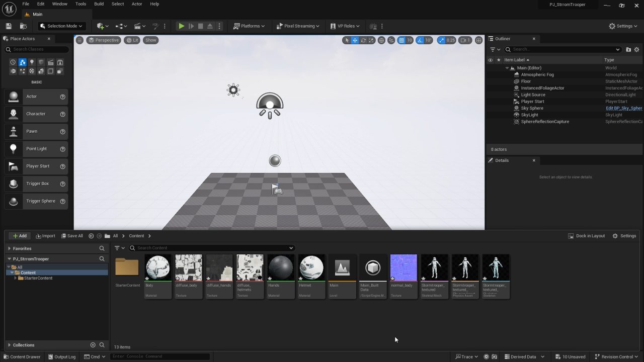Click the Add button in Content Browser
The width and height of the screenshot is (644, 362).
(20, 236)
